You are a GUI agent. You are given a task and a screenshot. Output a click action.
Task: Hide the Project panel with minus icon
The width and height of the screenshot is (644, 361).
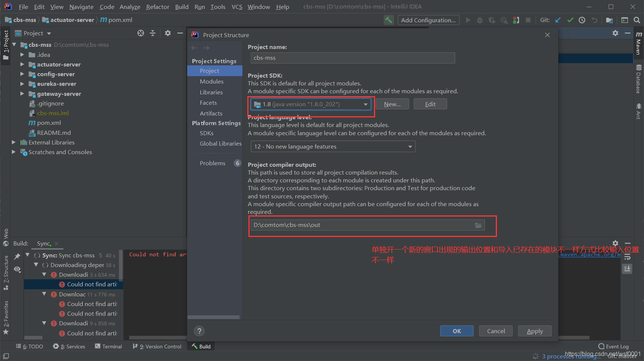pos(180,33)
